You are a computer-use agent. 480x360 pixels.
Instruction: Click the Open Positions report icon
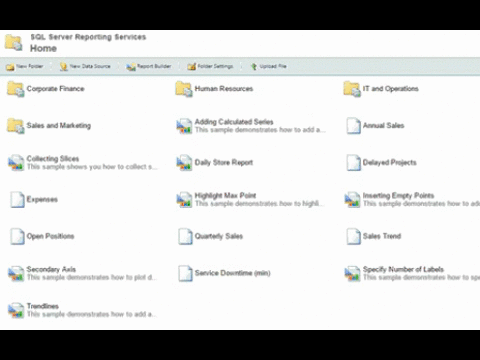17,237
